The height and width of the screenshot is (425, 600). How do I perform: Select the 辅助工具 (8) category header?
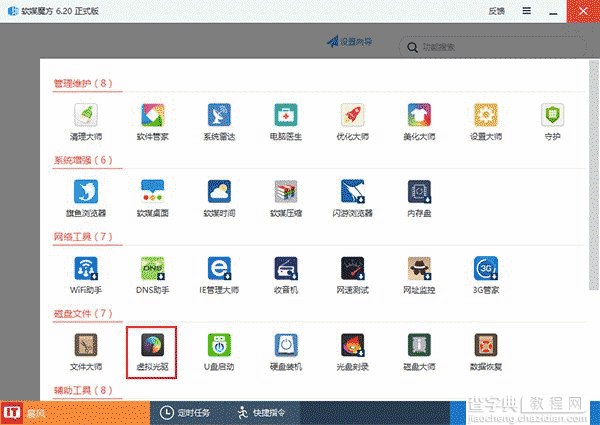coord(83,390)
